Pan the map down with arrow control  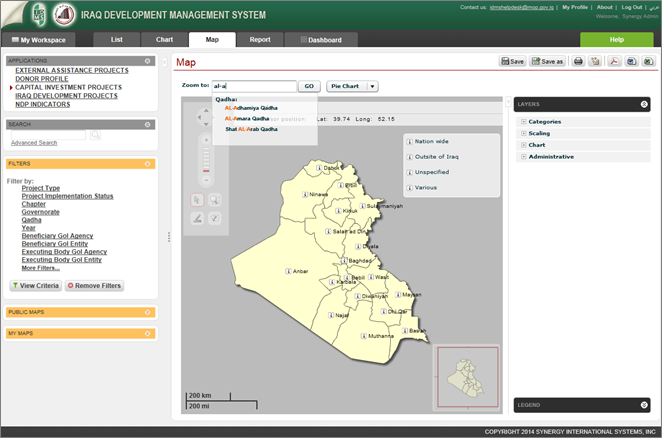point(206,124)
